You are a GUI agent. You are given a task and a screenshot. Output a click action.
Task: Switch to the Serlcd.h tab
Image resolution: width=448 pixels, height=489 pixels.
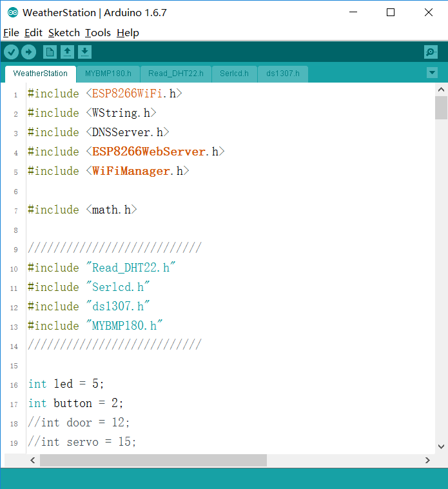[x=234, y=74]
